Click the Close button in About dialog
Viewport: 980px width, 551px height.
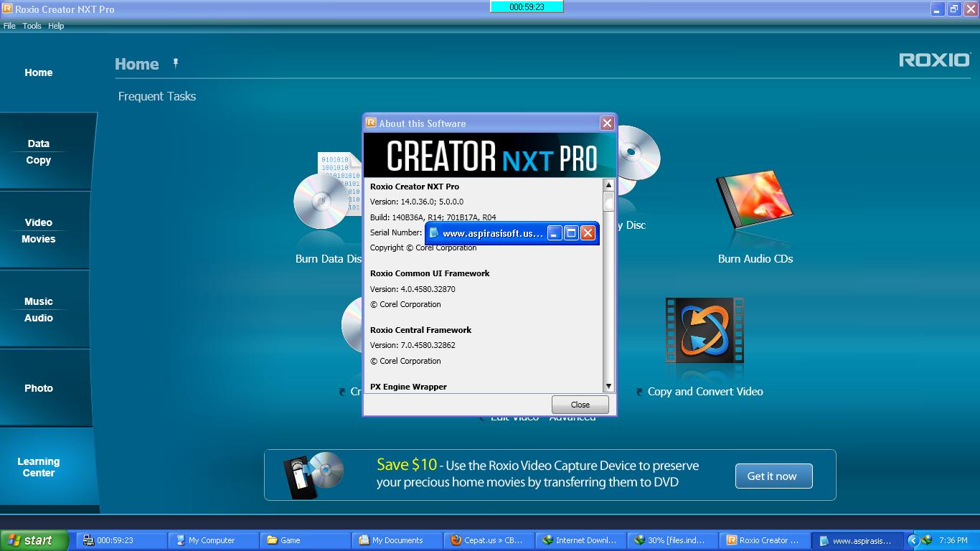pyautogui.click(x=580, y=405)
